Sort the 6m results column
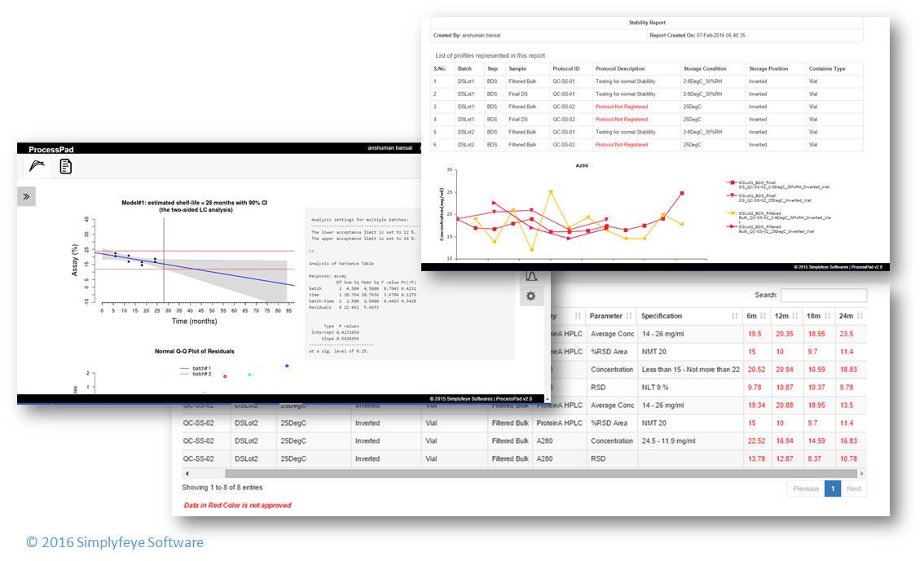924x561 pixels. pyautogui.click(x=763, y=314)
